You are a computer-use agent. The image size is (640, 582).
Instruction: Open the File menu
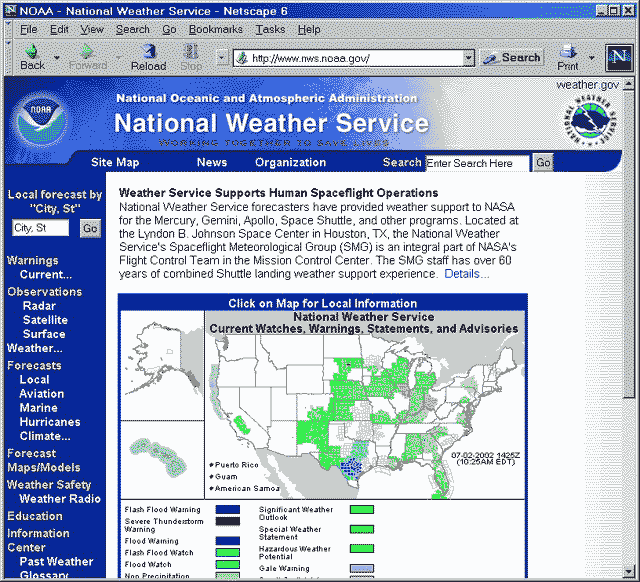point(29,29)
